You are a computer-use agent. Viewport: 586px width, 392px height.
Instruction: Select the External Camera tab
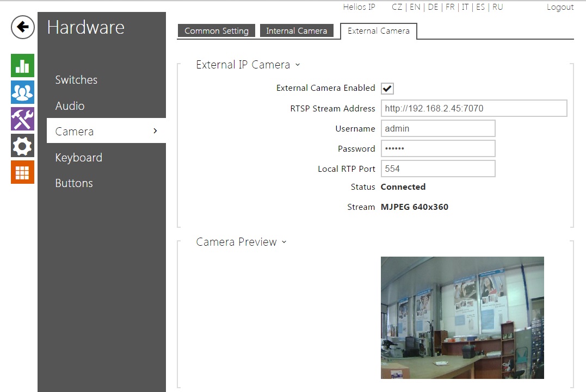pyautogui.click(x=378, y=31)
